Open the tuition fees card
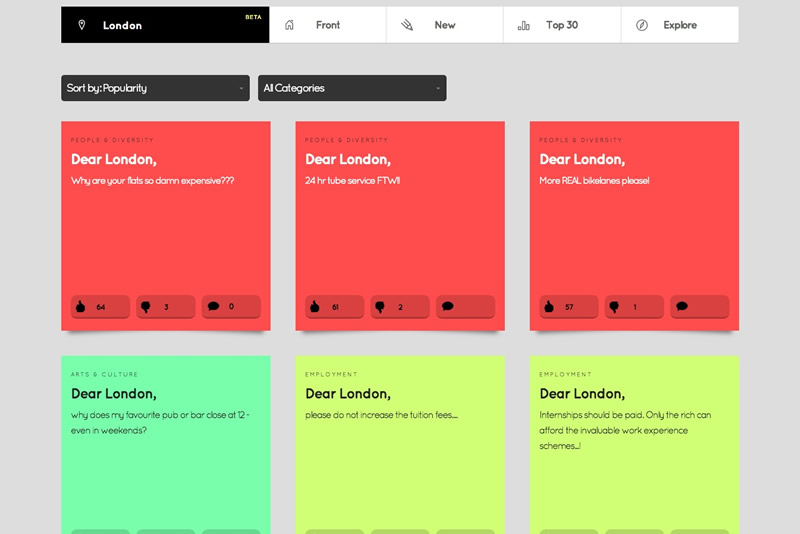Image resolution: width=800 pixels, height=534 pixels. click(400, 445)
